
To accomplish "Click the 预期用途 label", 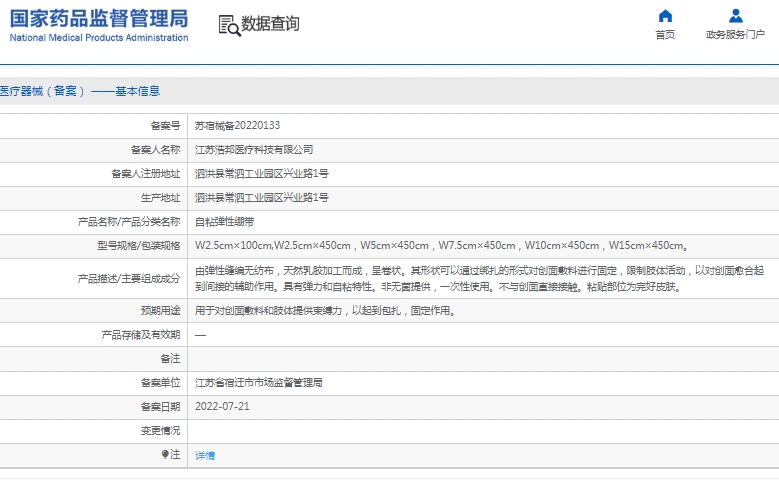I will (160, 311).
